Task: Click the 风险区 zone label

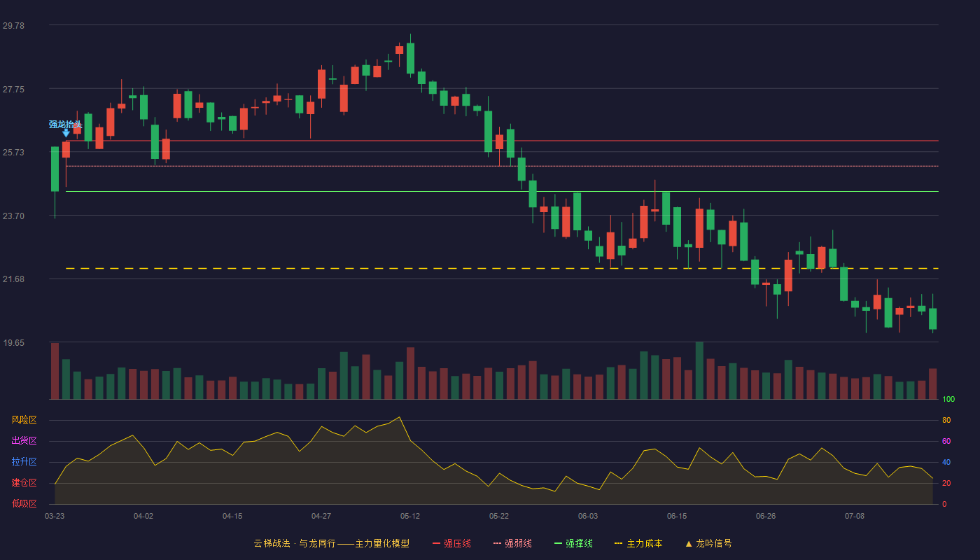Action: pos(24,420)
